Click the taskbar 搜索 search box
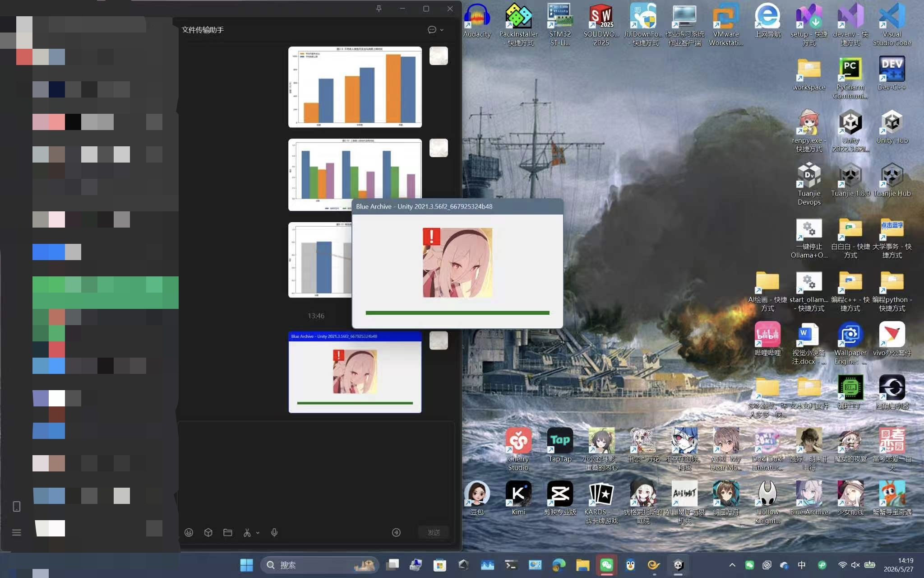This screenshot has height=578, width=924. click(x=319, y=565)
